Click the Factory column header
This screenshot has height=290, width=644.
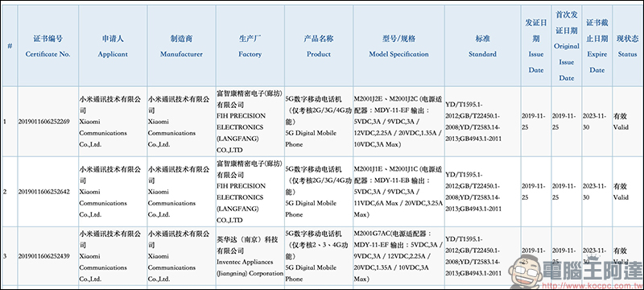[x=250, y=46]
